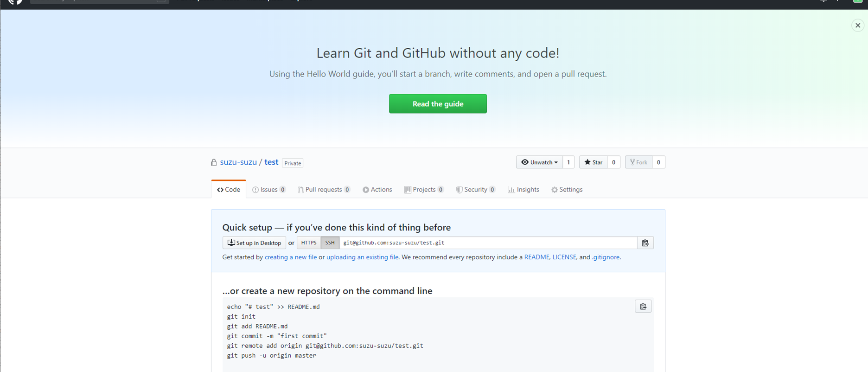Click the Read the guide button
Viewport: 868px width, 372px height.
438,103
